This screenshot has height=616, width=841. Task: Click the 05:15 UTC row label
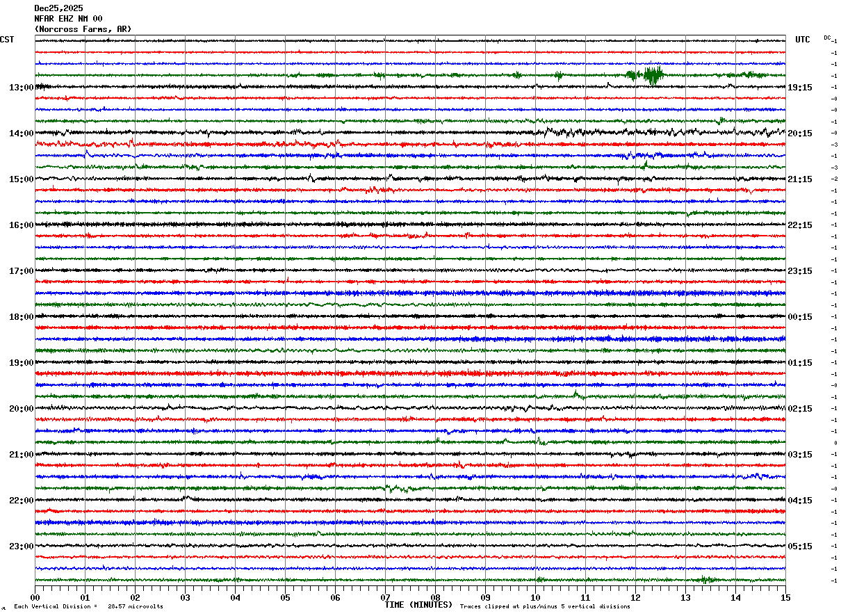(799, 546)
